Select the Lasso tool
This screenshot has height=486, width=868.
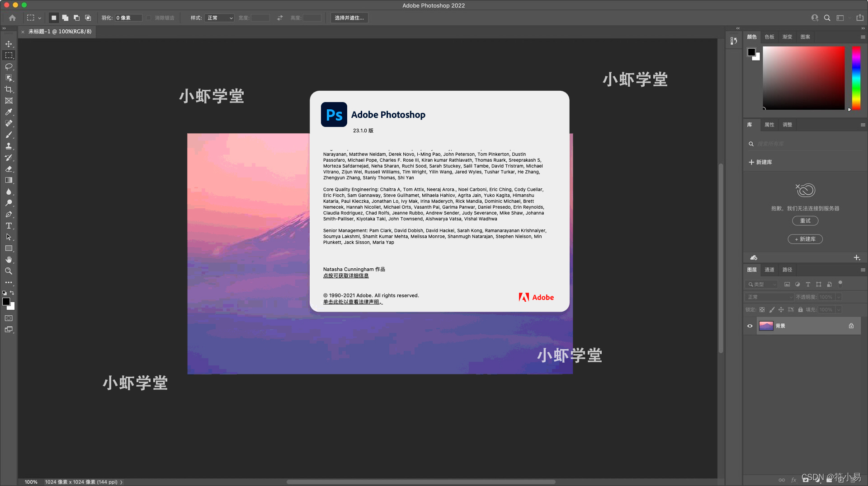tap(9, 66)
